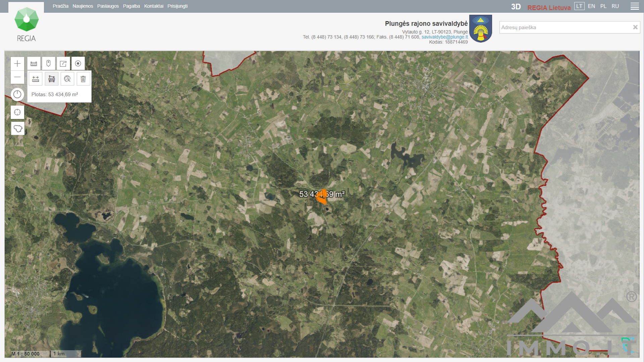Delete measurements with the trash icon
This screenshot has width=644, height=362.
point(83,79)
